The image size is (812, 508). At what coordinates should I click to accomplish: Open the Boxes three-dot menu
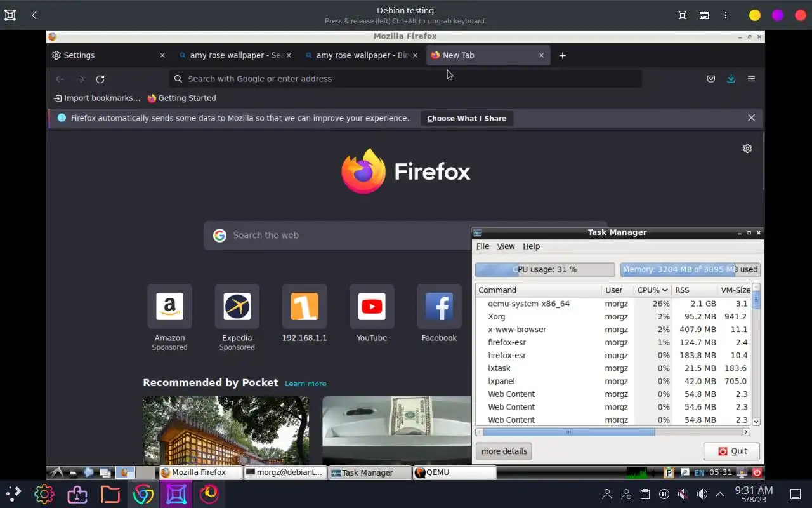pos(725,15)
